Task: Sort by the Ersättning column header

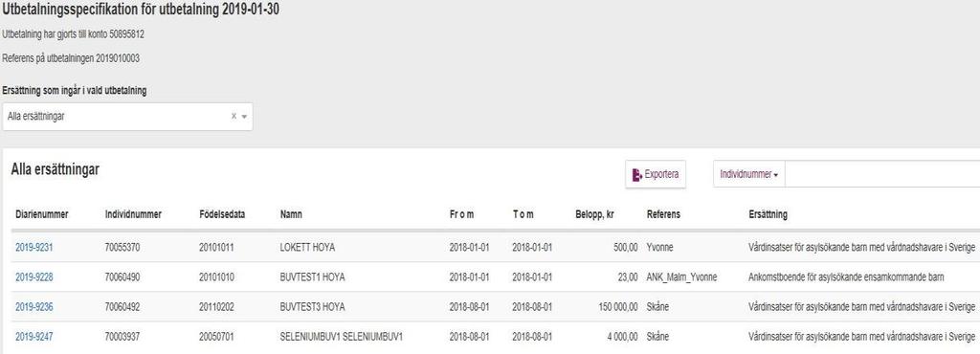Action: tap(768, 214)
